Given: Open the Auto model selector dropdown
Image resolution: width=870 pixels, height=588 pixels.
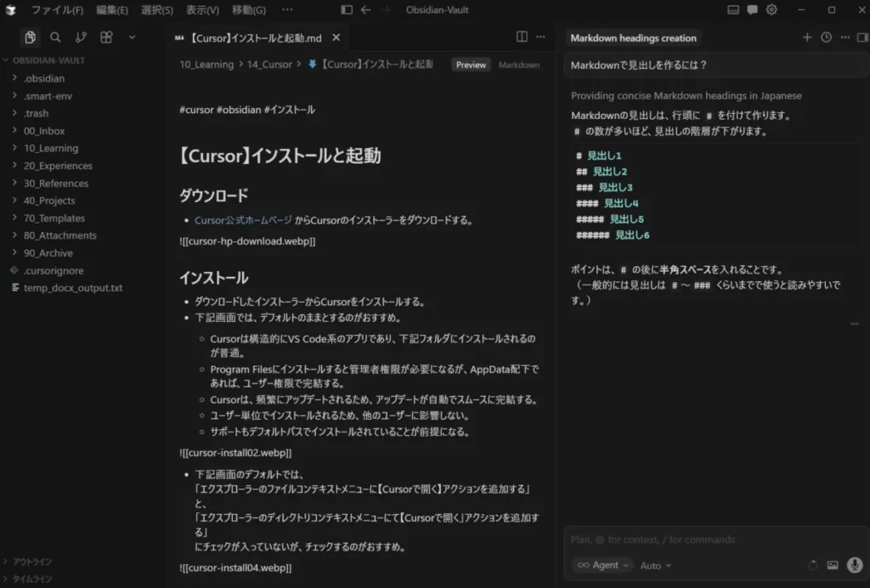Looking at the screenshot, I should pos(655,565).
